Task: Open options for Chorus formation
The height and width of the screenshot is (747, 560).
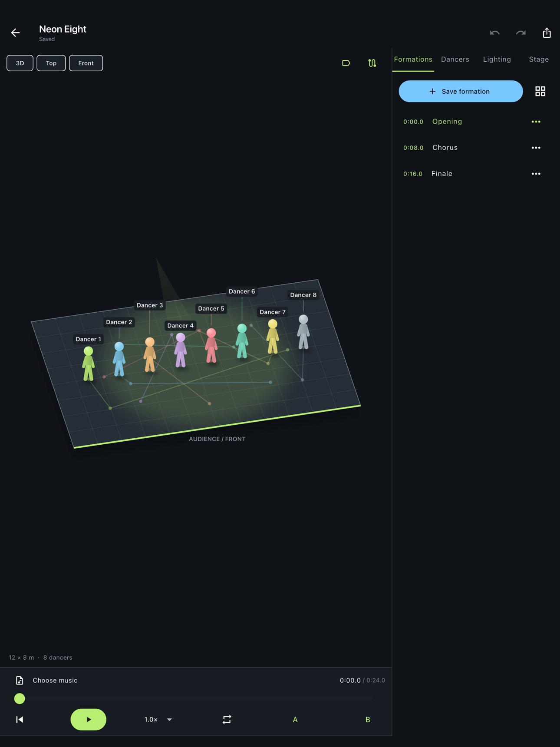Action: [536, 148]
